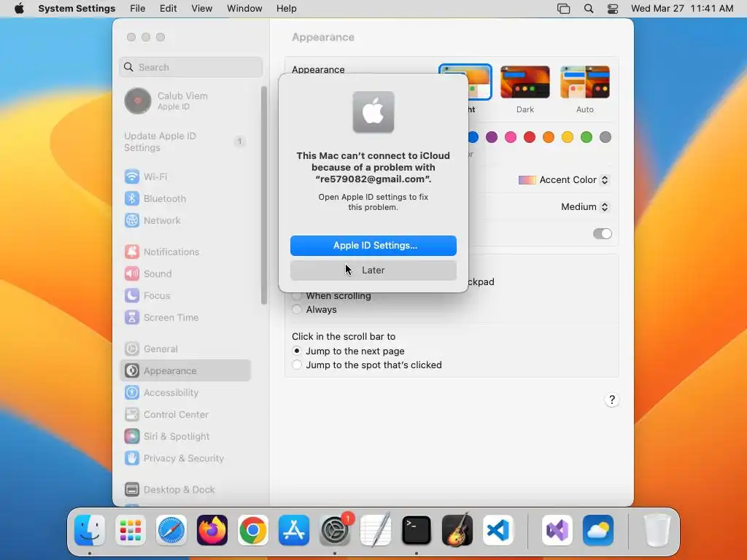Open the Medium sidebar icon size dropdown

[x=585, y=206]
